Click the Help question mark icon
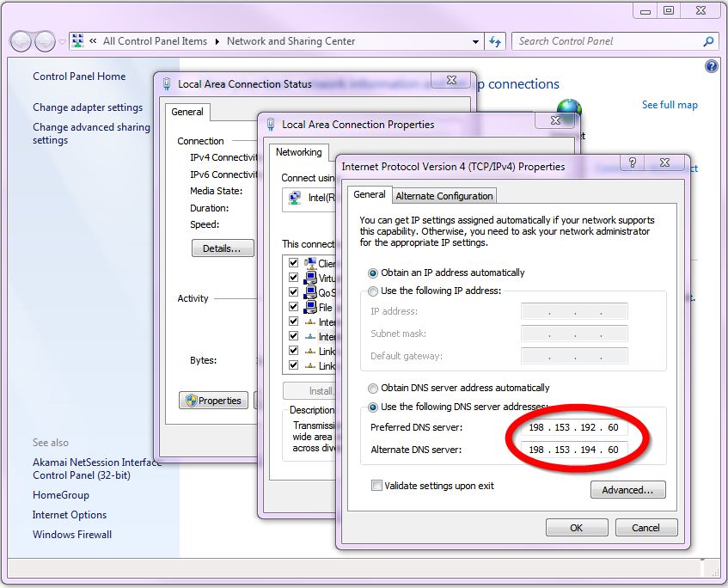Screen dimensions: 728x588 pyautogui.click(x=711, y=66)
